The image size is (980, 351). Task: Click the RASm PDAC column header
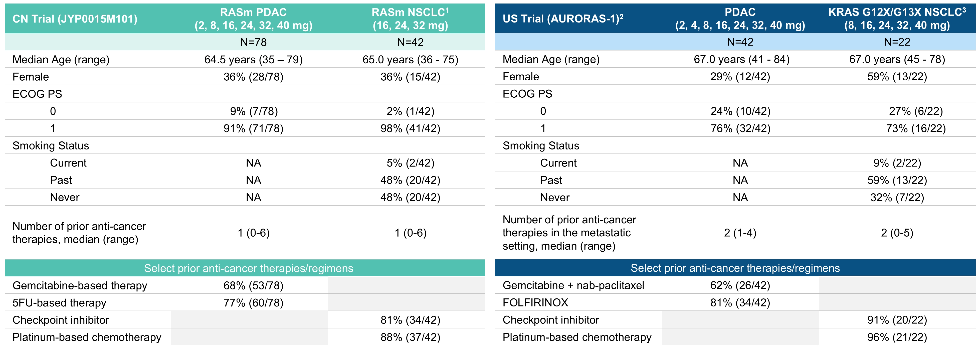coord(253,19)
